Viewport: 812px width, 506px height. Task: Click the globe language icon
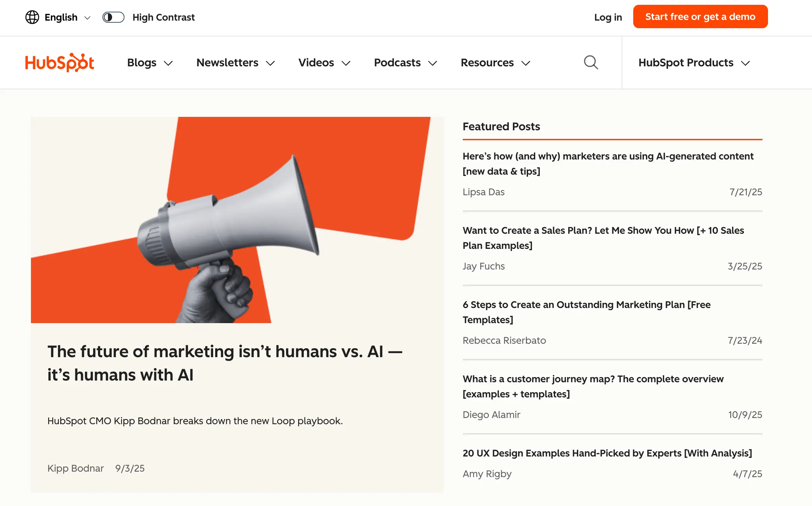pyautogui.click(x=32, y=17)
